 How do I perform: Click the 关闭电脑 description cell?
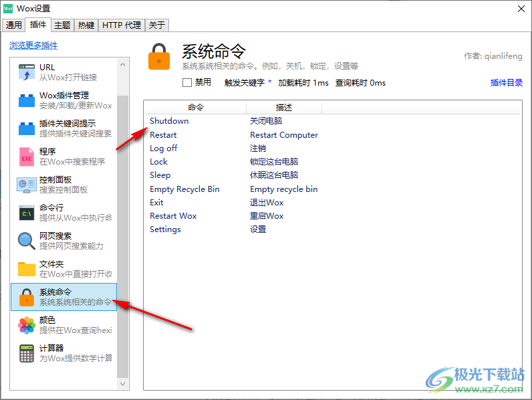266,121
